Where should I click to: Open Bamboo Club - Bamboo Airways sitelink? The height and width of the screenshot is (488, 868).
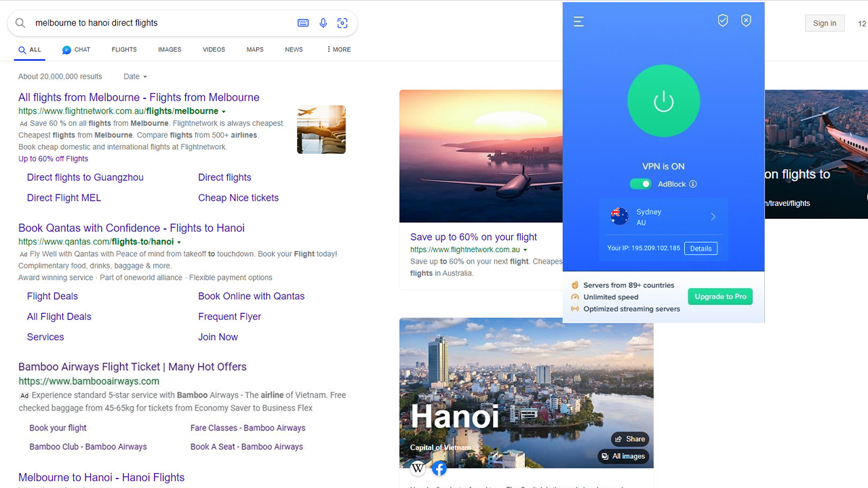point(88,447)
